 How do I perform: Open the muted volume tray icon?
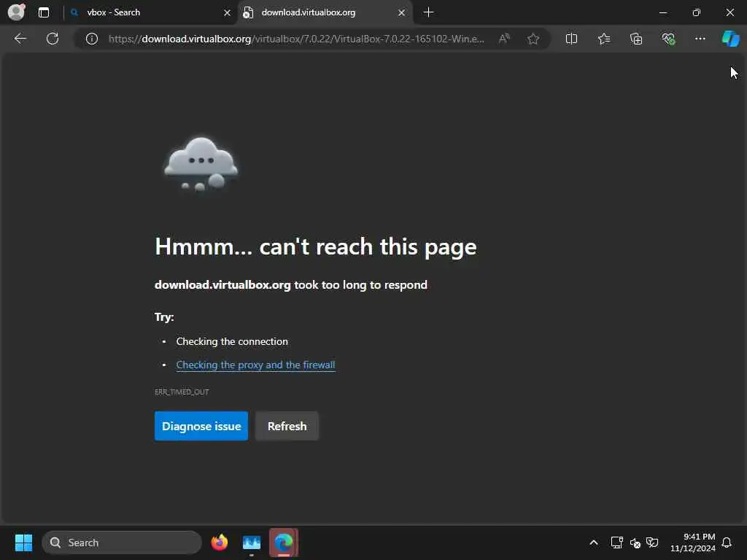pyautogui.click(x=635, y=542)
